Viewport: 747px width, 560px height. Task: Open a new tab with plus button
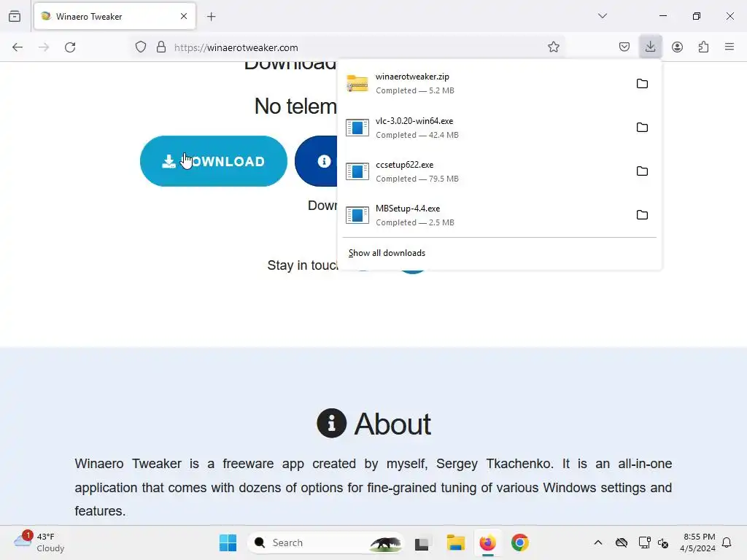[211, 17]
